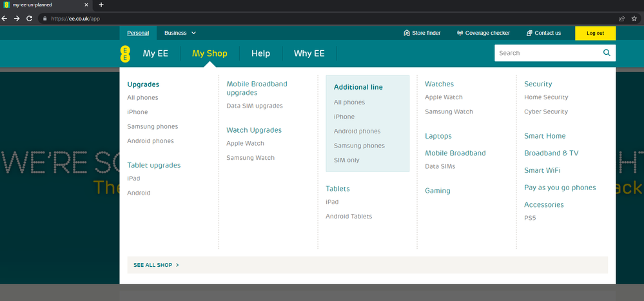Image resolution: width=644 pixels, height=301 pixels.
Task: Select SIM only option
Action: click(x=347, y=160)
